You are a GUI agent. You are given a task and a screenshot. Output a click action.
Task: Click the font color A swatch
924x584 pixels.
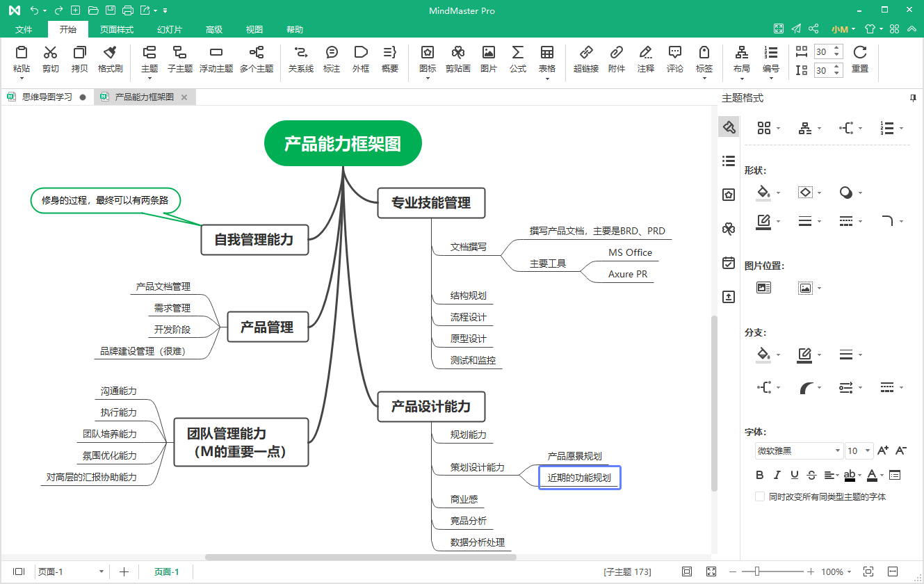click(872, 475)
